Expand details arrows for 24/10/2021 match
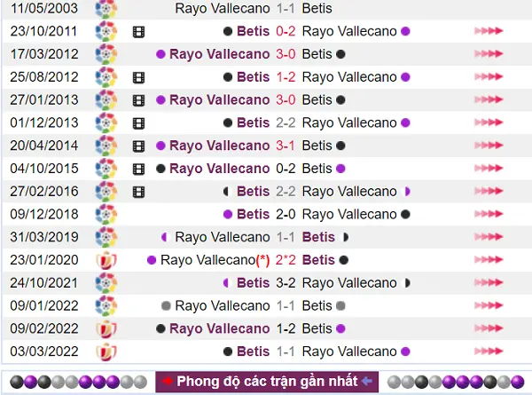This screenshot has height=395, width=532. [x=489, y=282]
